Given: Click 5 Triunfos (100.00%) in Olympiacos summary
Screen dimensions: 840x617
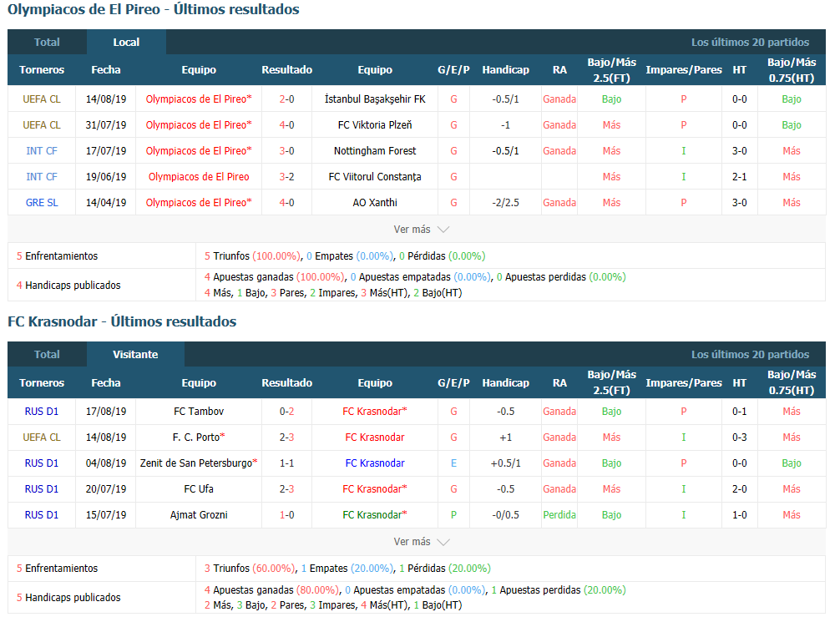Looking at the screenshot, I should pyautogui.click(x=252, y=256).
